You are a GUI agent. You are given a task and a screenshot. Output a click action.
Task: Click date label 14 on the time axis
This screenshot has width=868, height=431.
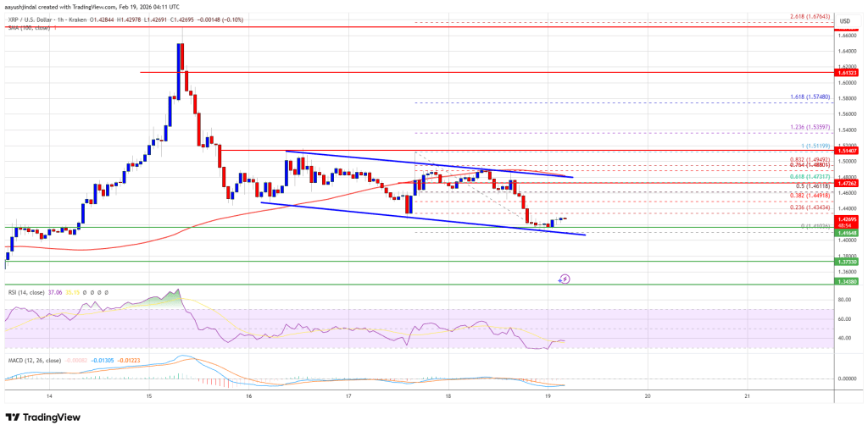pos(49,396)
